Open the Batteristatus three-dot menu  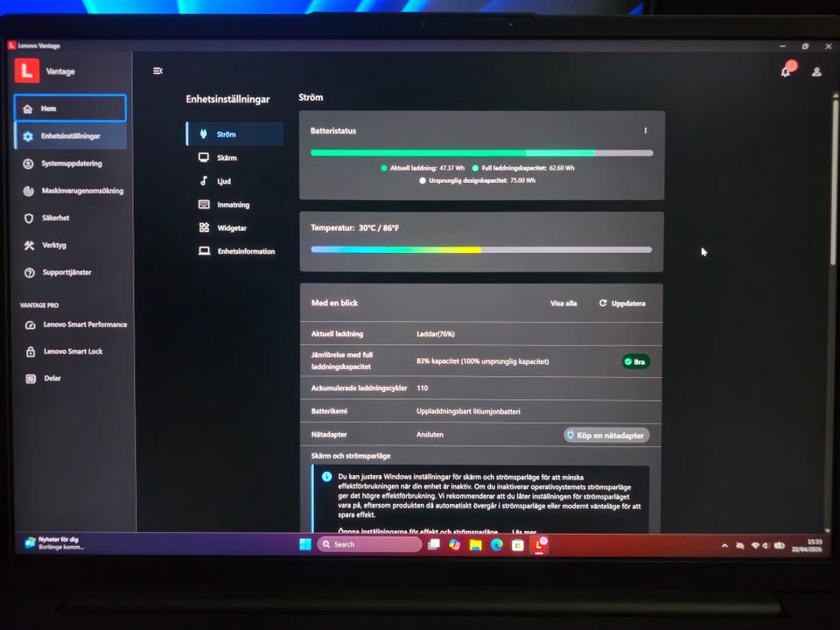(646, 130)
